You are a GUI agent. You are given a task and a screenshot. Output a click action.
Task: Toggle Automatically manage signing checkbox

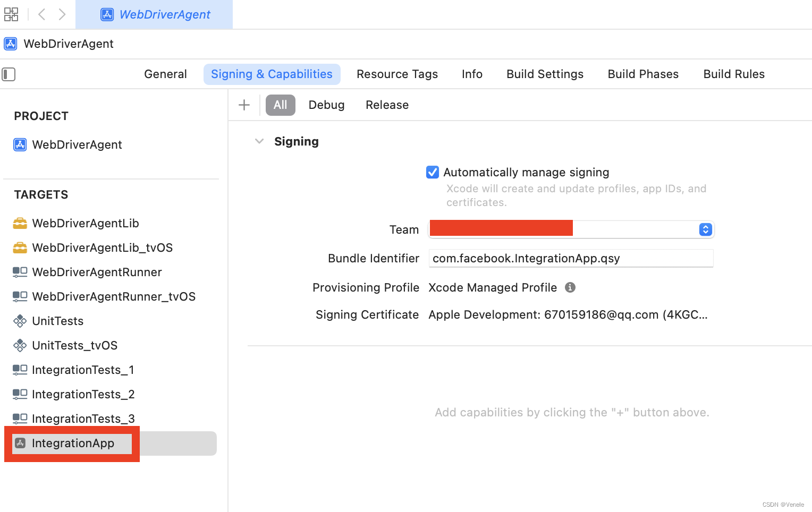433,172
